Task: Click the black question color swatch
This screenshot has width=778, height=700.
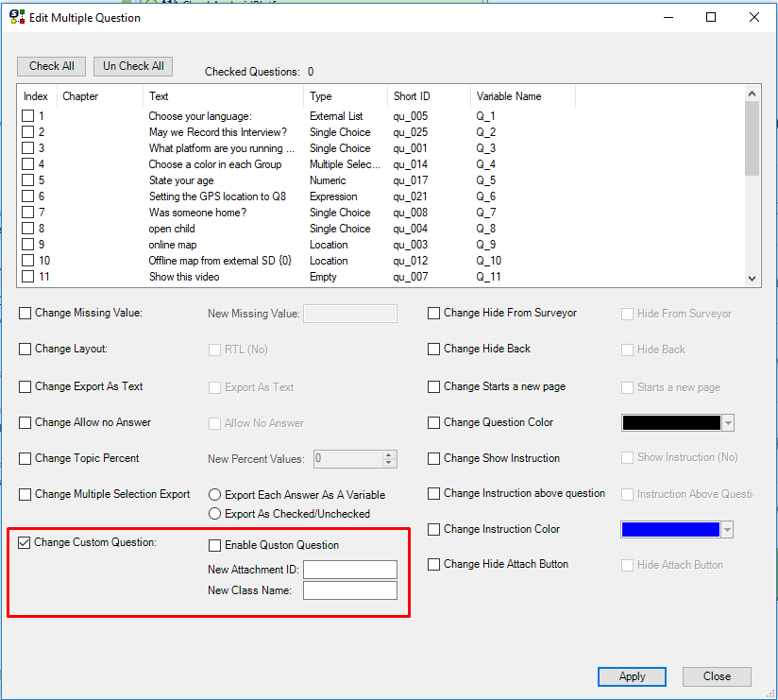Action: click(x=671, y=423)
